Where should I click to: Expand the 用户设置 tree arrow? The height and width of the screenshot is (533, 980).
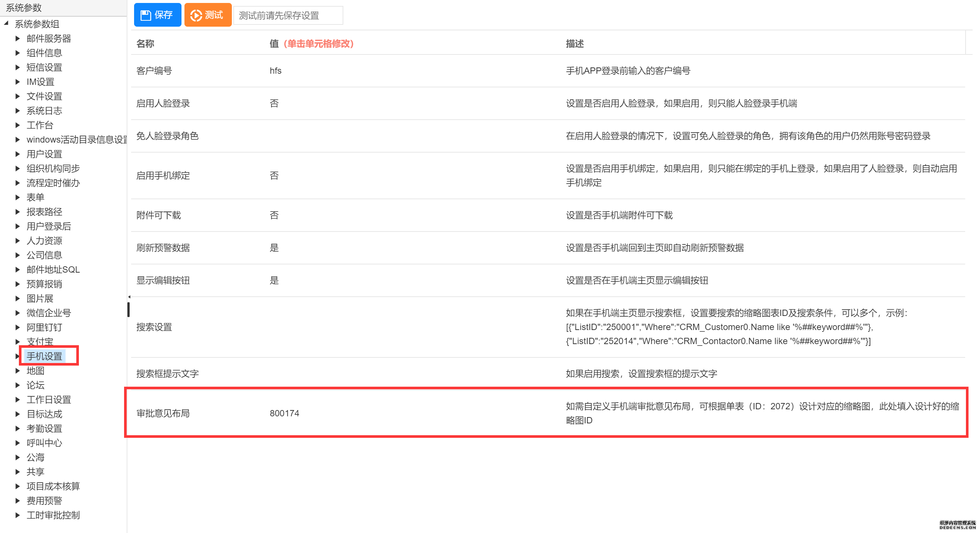(17, 154)
